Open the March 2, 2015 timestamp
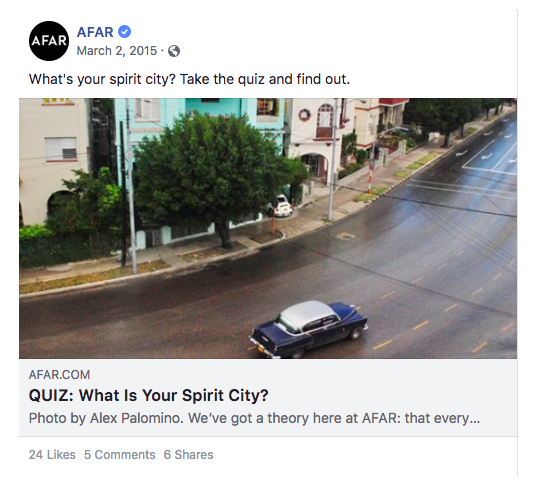The height and width of the screenshot is (485, 556). (117, 51)
